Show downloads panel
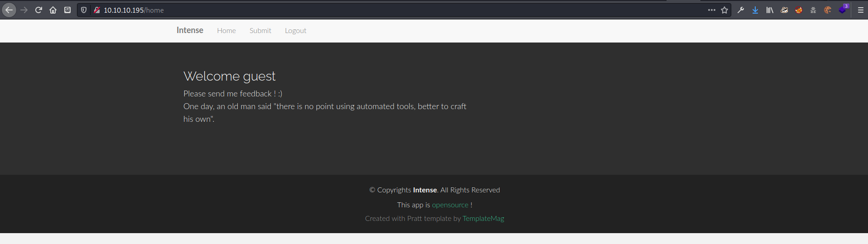This screenshot has width=868, height=244. [755, 10]
